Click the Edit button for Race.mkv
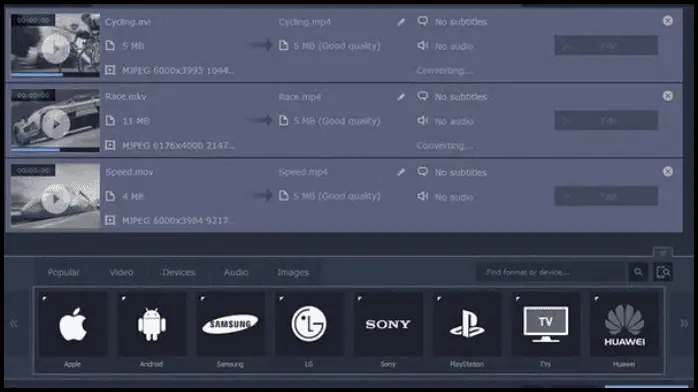 606,121
